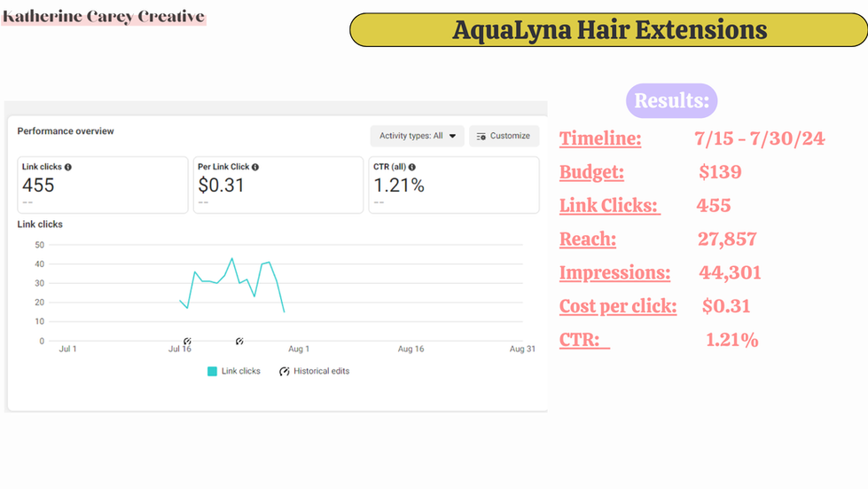Click the CTR: underlined label
The image size is (868, 489).
pyautogui.click(x=584, y=340)
